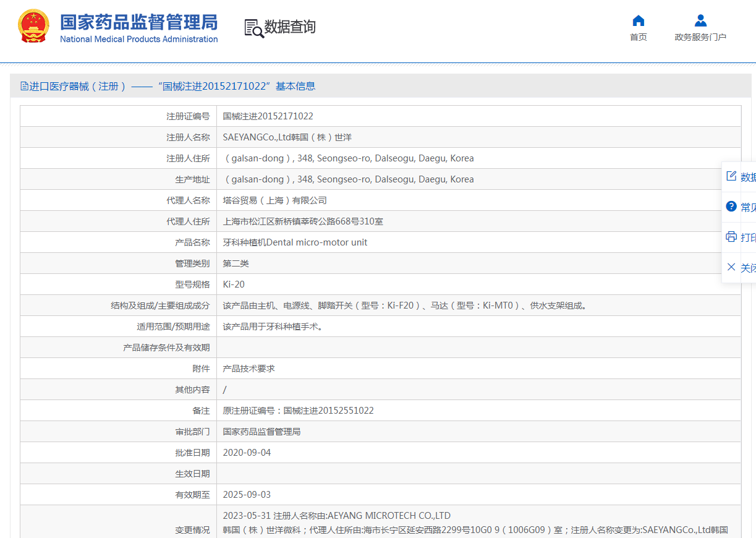Click the approval date 2020-09-04
The image size is (756, 538).
(x=247, y=453)
